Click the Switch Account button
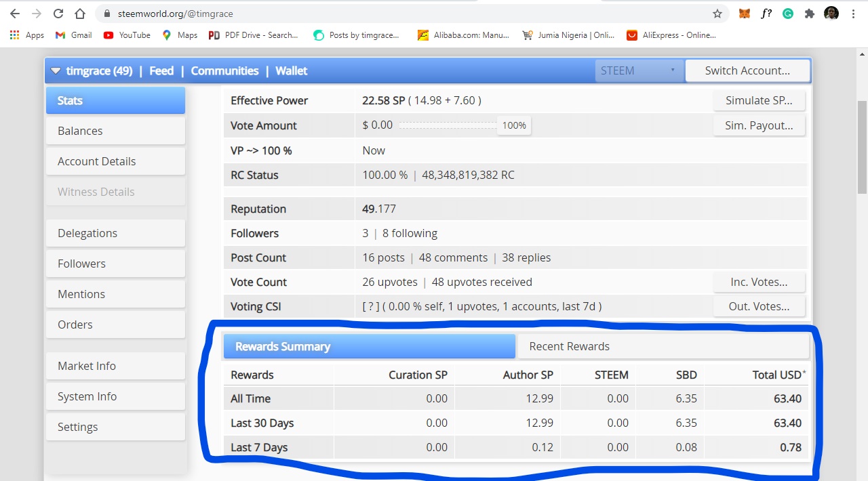The height and width of the screenshot is (481, 868). (x=747, y=70)
